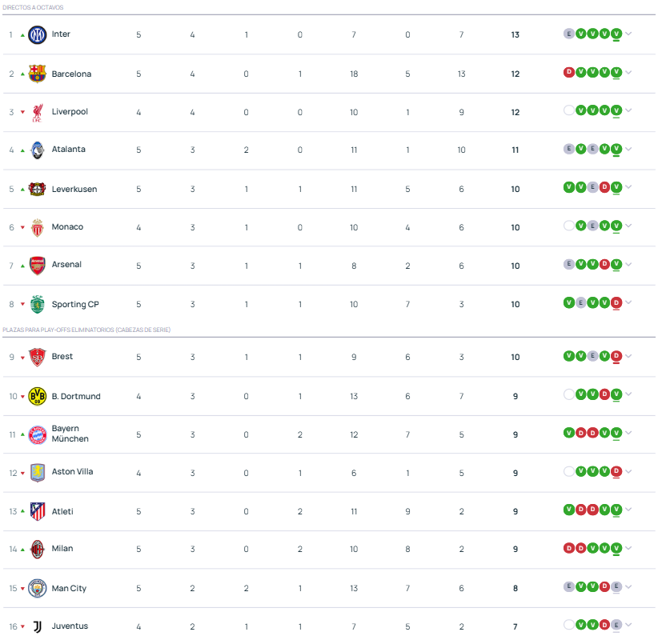The height and width of the screenshot is (644, 658).
Task: Click the Bayern München club crest
Action: [37, 434]
